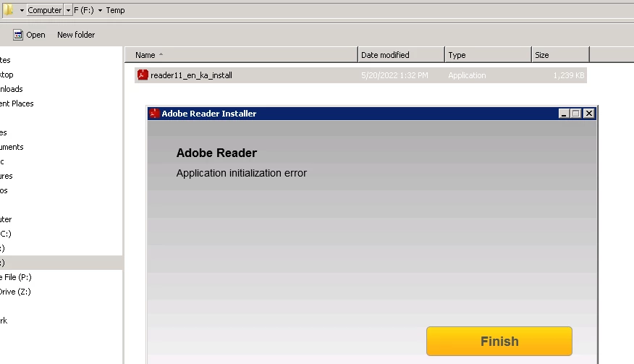634x364 pixels.
Task: Sort by the Type column header
Action: [x=488, y=54]
